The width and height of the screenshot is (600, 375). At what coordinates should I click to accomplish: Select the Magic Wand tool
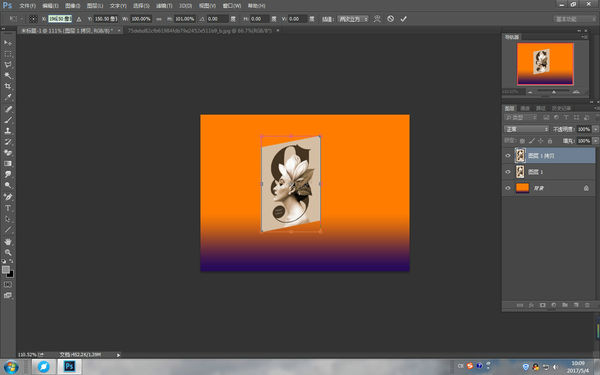click(x=8, y=75)
